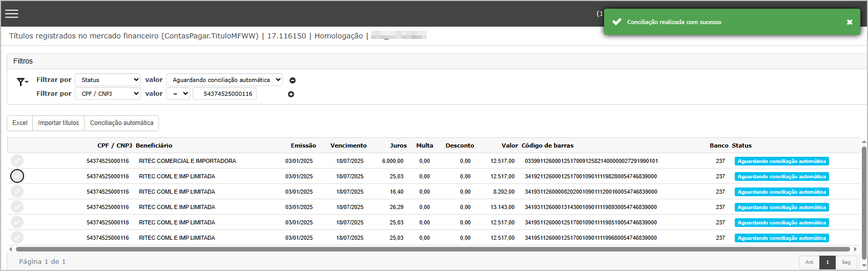
Task: Select the row with Valor 13.143,00
Action: tap(17, 207)
